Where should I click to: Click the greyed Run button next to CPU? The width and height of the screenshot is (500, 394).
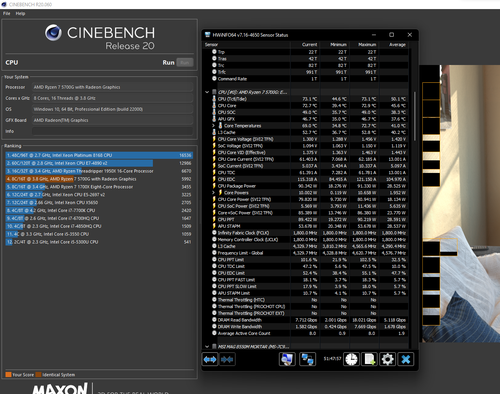pyautogui.click(x=185, y=62)
